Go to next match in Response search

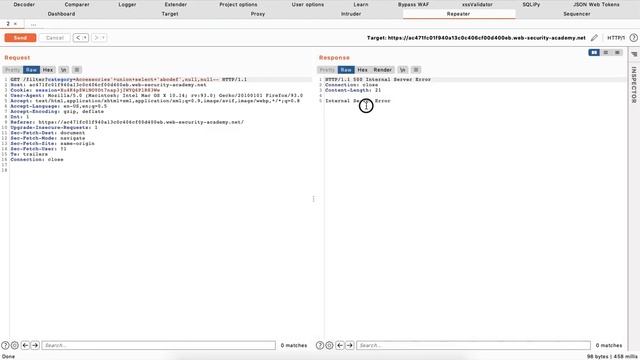point(350,345)
